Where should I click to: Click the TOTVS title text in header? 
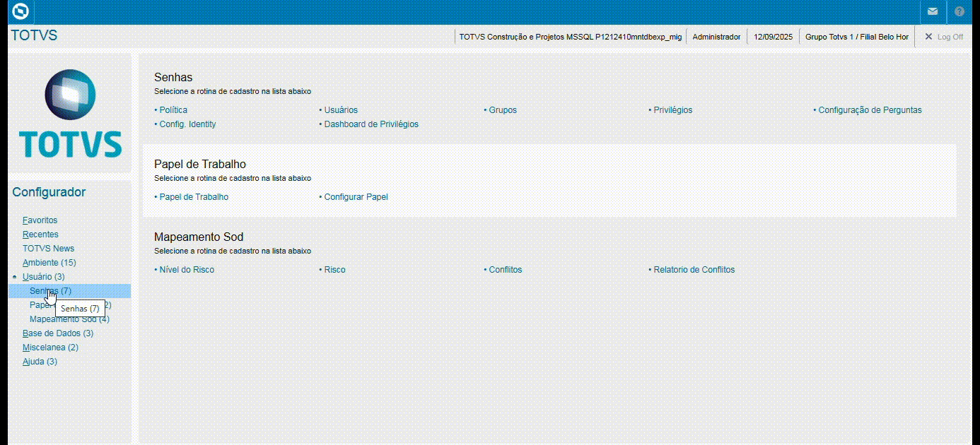tap(34, 36)
